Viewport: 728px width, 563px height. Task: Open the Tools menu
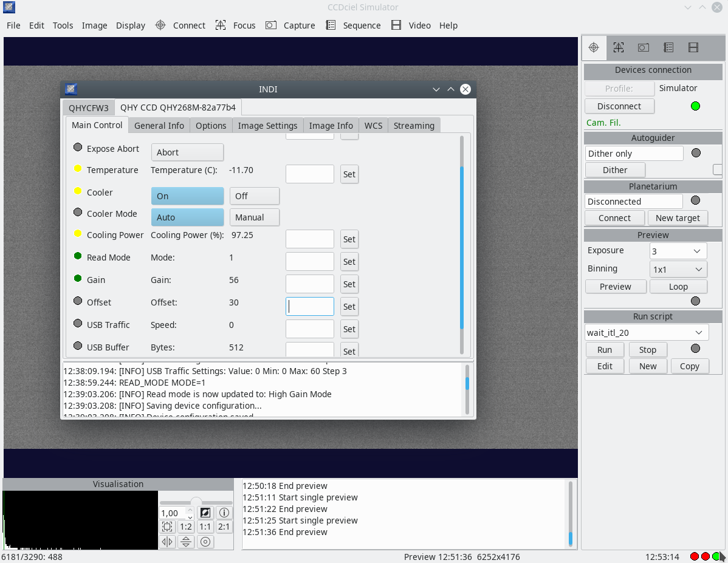point(63,26)
